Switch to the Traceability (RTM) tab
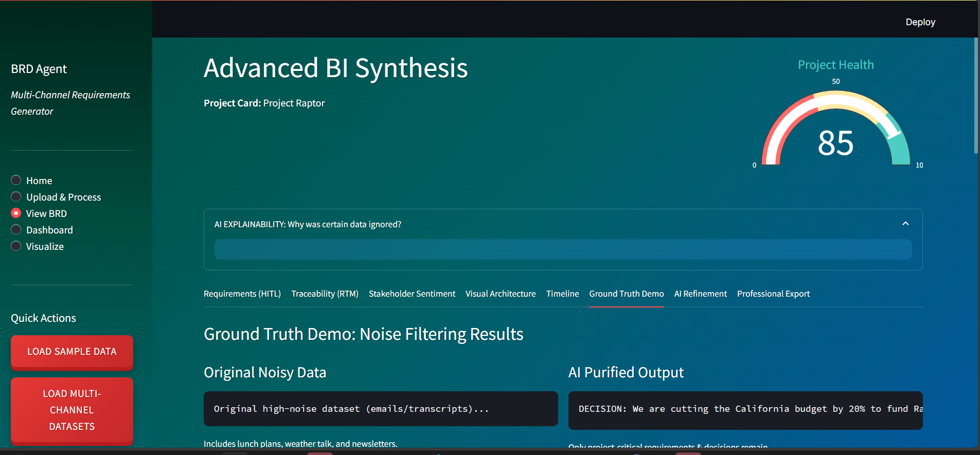The height and width of the screenshot is (455, 980). pyautogui.click(x=325, y=294)
